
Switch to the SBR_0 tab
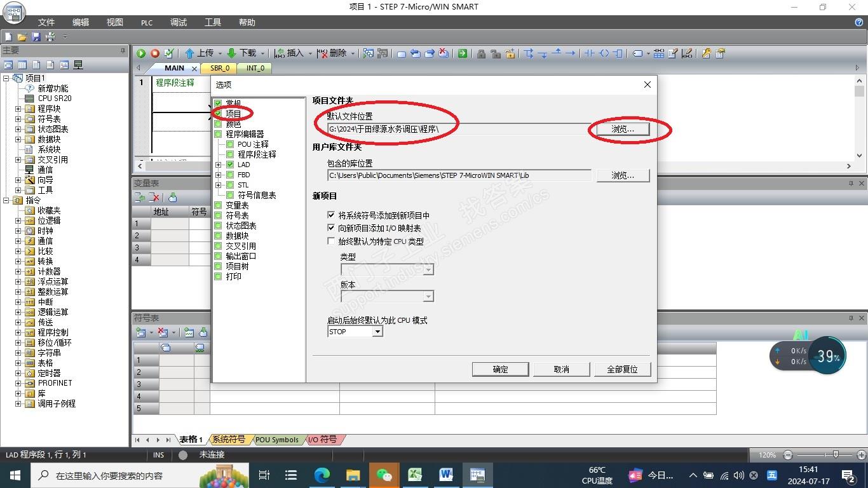coord(220,68)
